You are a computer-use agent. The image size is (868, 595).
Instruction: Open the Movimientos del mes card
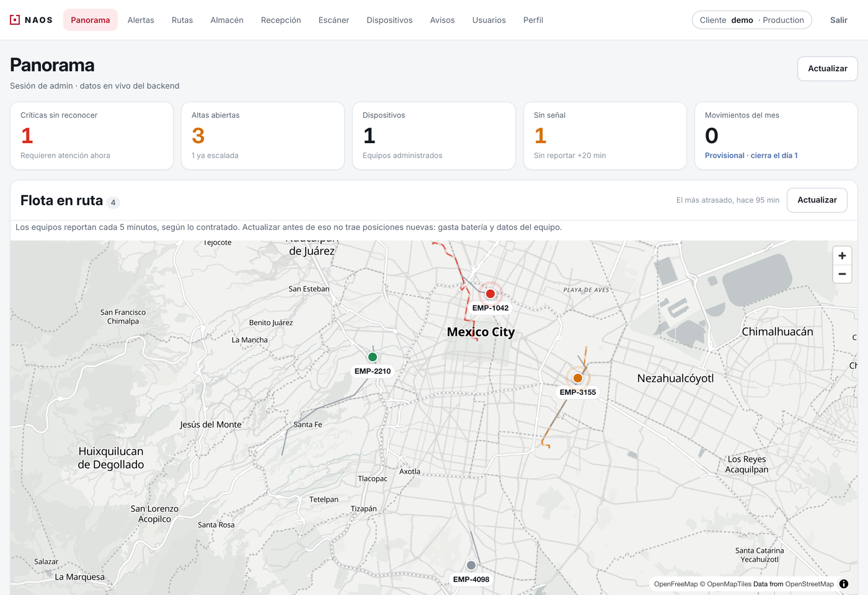tap(776, 136)
